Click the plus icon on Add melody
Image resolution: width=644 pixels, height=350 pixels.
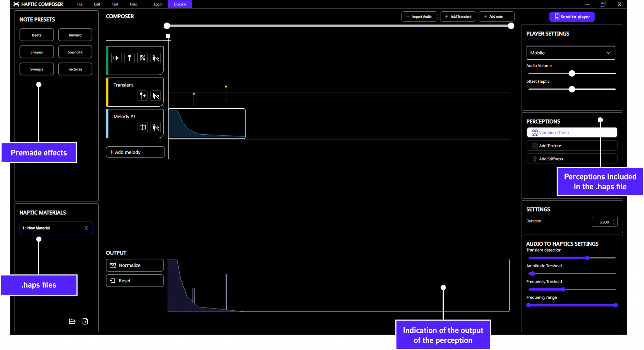click(111, 152)
